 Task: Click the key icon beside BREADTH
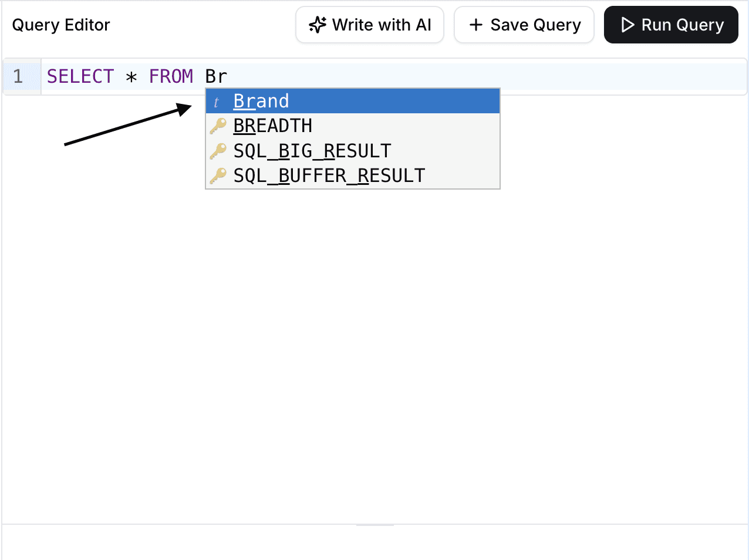point(218,126)
